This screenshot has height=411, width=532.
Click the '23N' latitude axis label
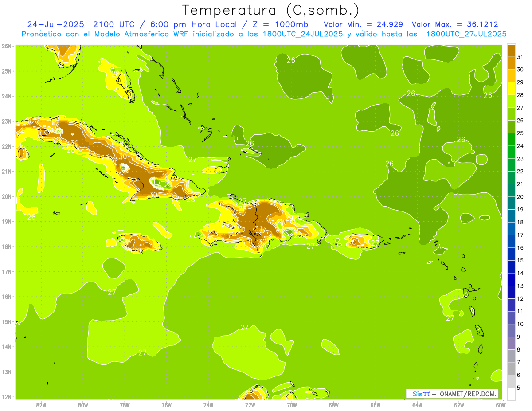7,121
